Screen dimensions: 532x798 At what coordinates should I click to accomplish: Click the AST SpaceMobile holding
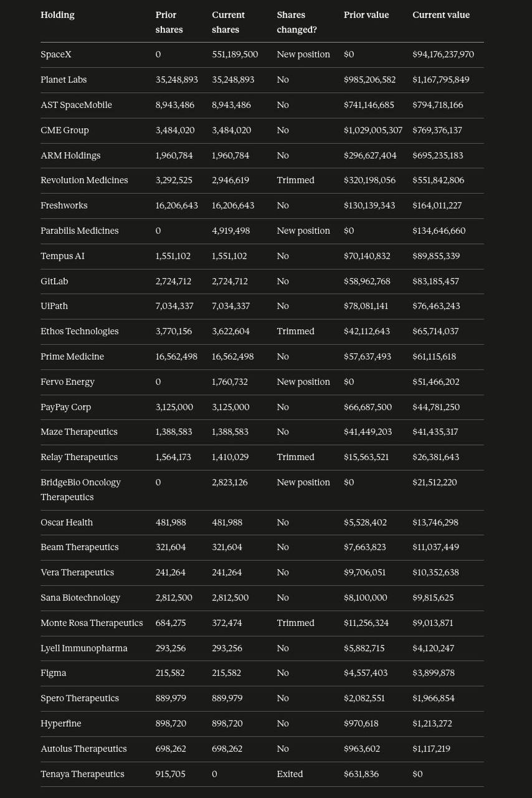pos(76,105)
